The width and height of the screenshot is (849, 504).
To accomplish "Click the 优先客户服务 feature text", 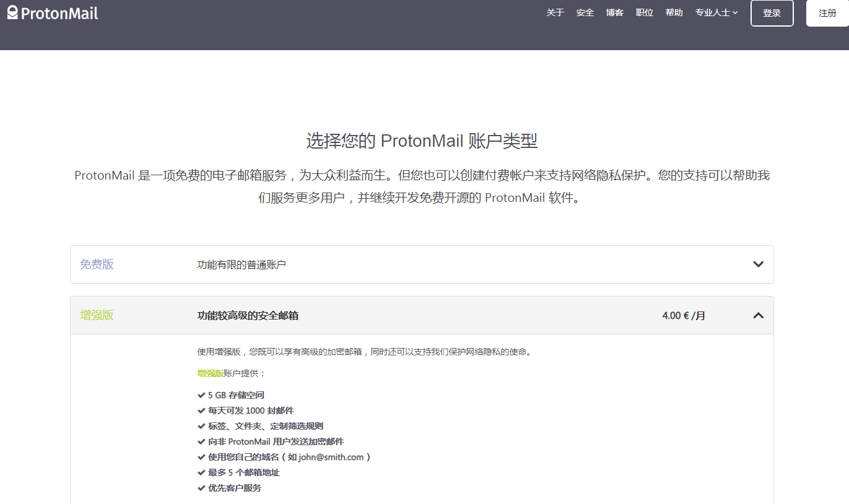I will tap(235, 488).
